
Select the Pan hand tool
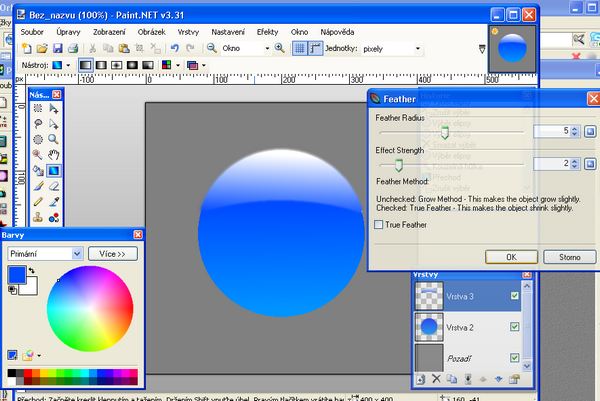pyautogui.click(x=55, y=155)
